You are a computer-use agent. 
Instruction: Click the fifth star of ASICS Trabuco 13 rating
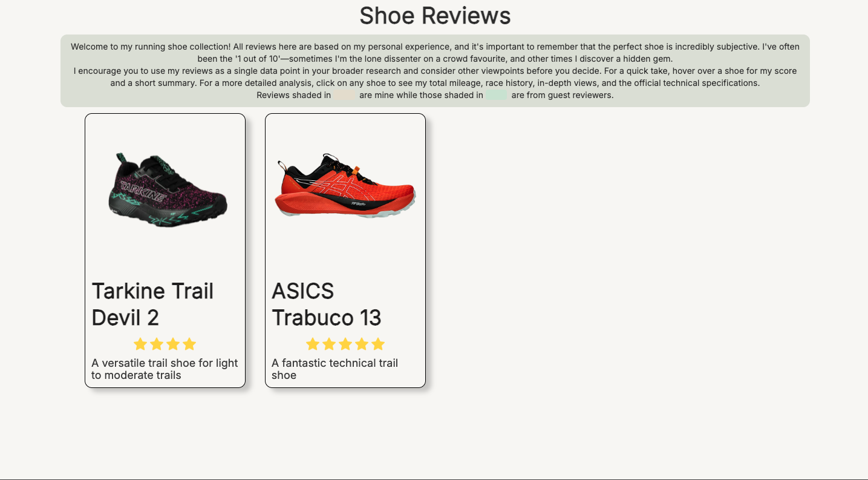[x=378, y=344]
